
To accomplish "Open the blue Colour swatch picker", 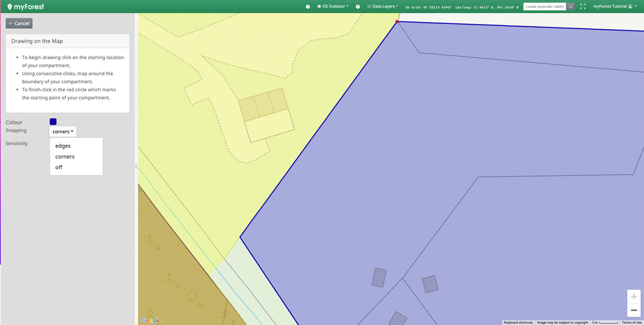I will click(x=53, y=122).
